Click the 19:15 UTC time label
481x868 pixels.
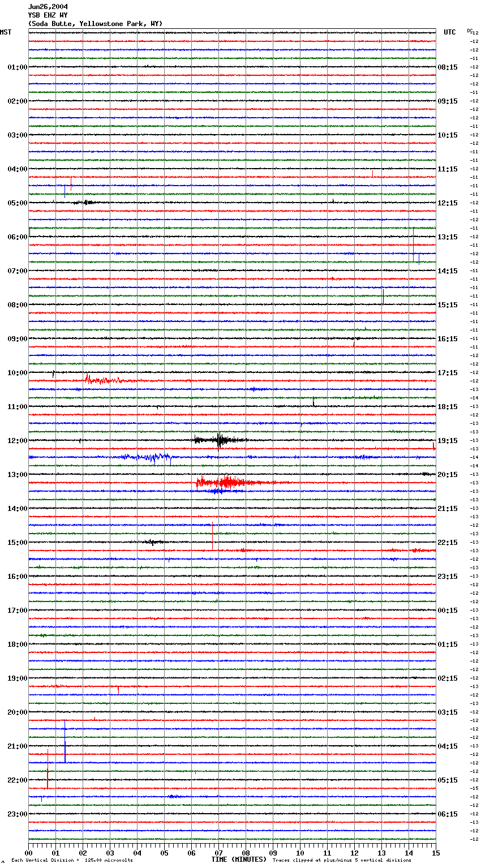[x=448, y=441]
